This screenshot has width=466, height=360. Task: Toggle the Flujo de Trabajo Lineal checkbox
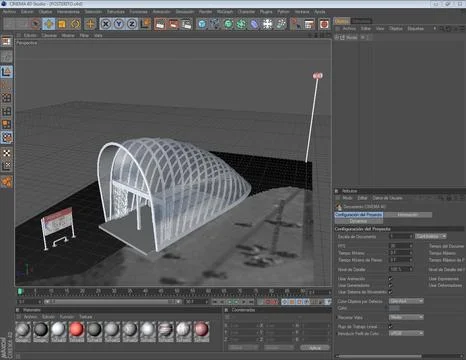(390, 326)
